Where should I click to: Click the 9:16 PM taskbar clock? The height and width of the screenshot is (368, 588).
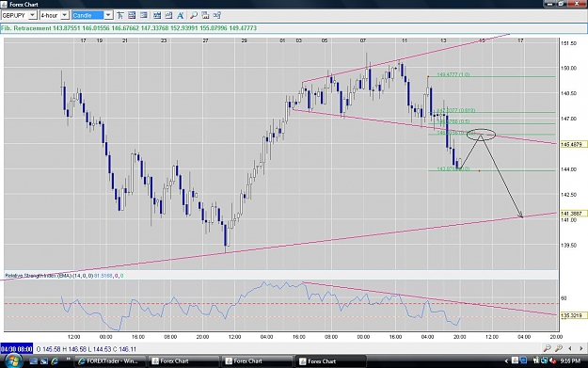pos(570,360)
